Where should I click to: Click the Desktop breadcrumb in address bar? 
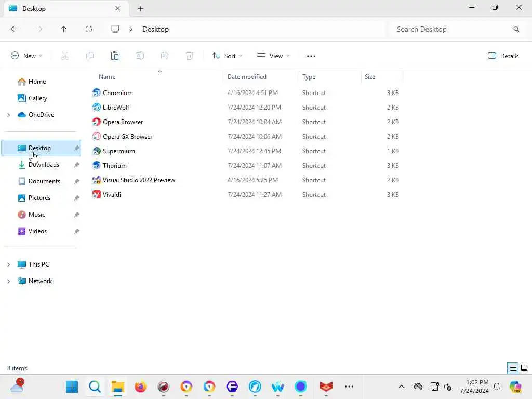tap(155, 29)
